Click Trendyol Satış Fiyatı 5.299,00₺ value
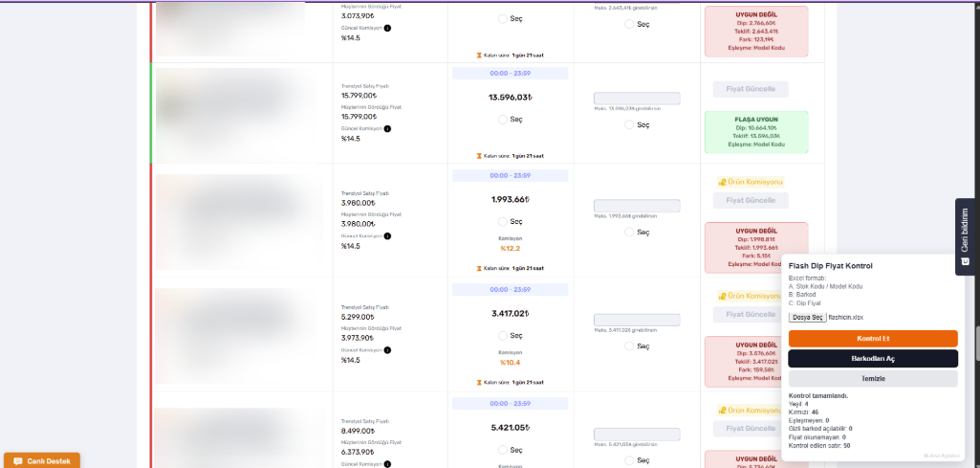The image size is (980, 468). 359,317
